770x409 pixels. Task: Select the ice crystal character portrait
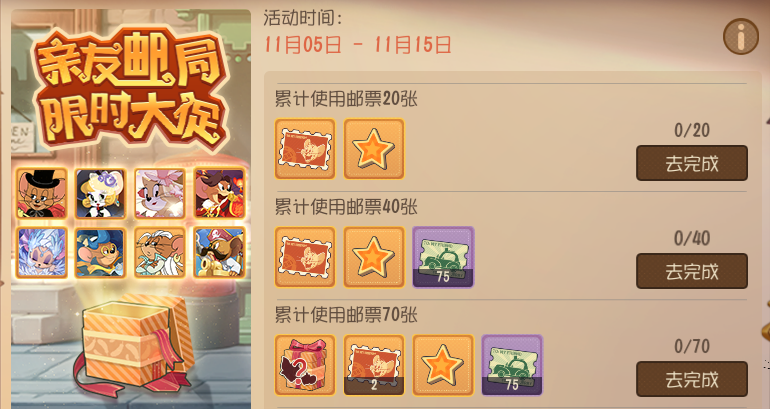(x=41, y=252)
